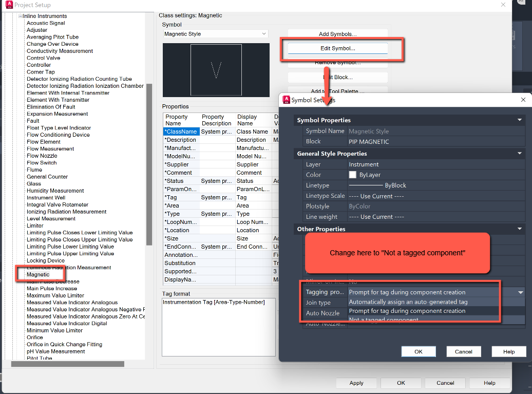532x394 pixels.
Task: Collapse the Symbol Properties section
Action: click(x=519, y=120)
